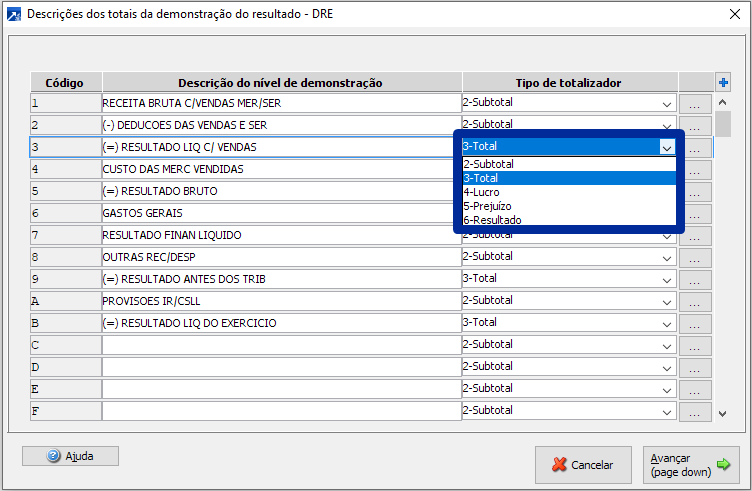The height and width of the screenshot is (491, 752).
Task: Click the GASTOS GERAIS description field
Action: pyautogui.click(x=280, y=213)
